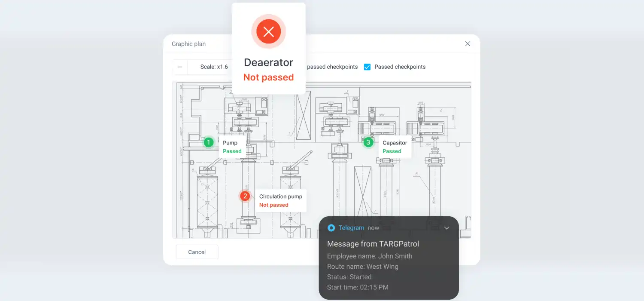644x301 pixels.
Task: Close the Graphic plan dialog
Action: [468, 44]
